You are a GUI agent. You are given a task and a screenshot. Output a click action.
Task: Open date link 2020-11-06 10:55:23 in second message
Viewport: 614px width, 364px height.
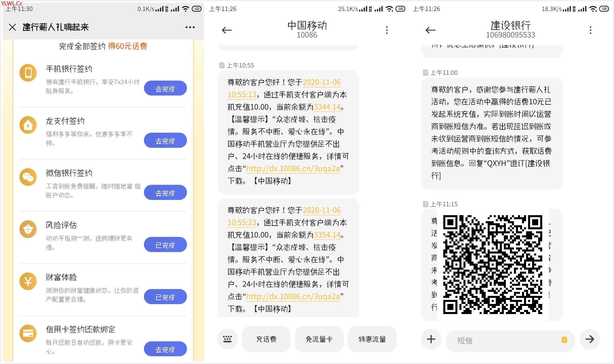point(284,217)
